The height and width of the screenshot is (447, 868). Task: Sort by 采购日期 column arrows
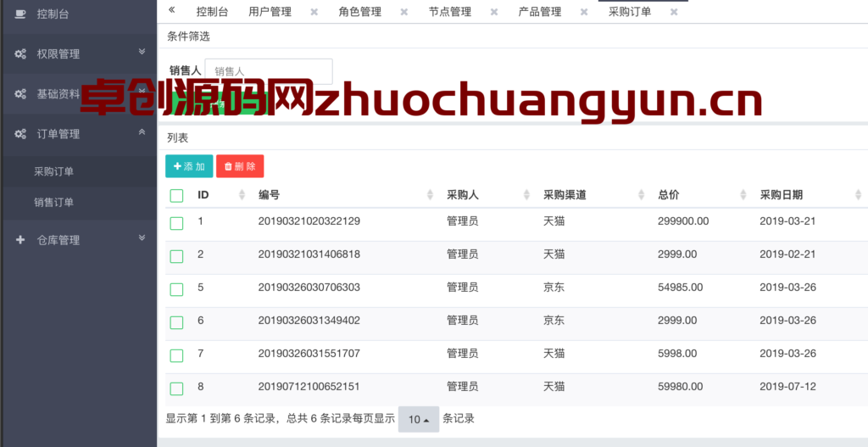(x=858, y=195)
